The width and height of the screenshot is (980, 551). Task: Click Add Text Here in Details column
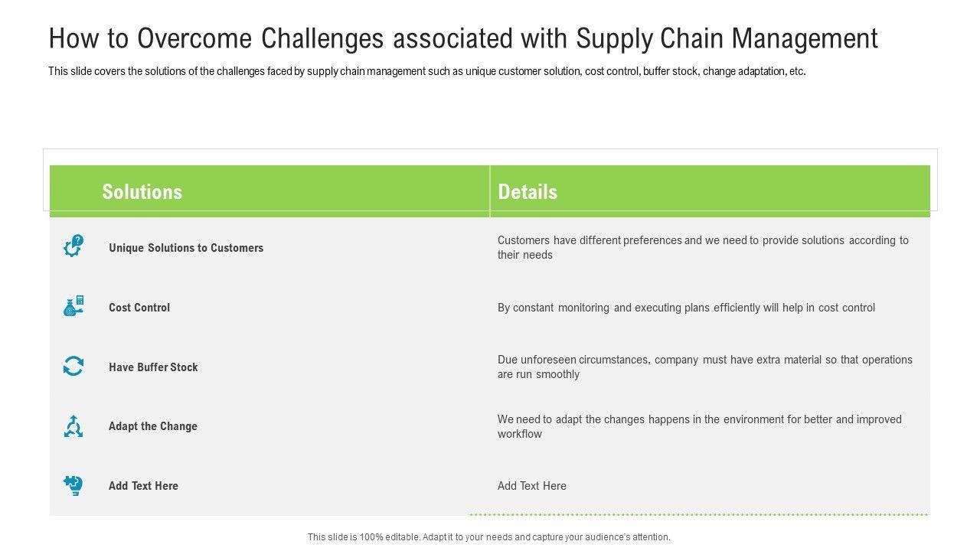pyautogui.click(x=532, y=486)
